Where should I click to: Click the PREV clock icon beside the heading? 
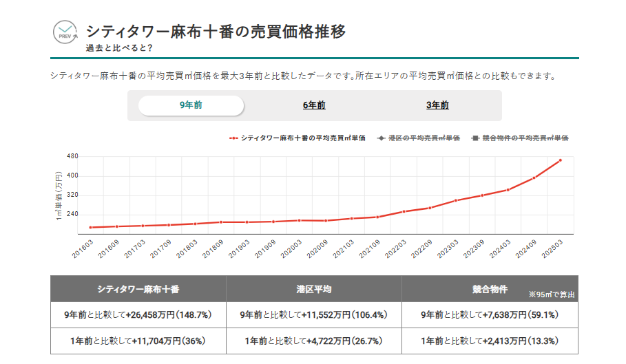(65, 33)
